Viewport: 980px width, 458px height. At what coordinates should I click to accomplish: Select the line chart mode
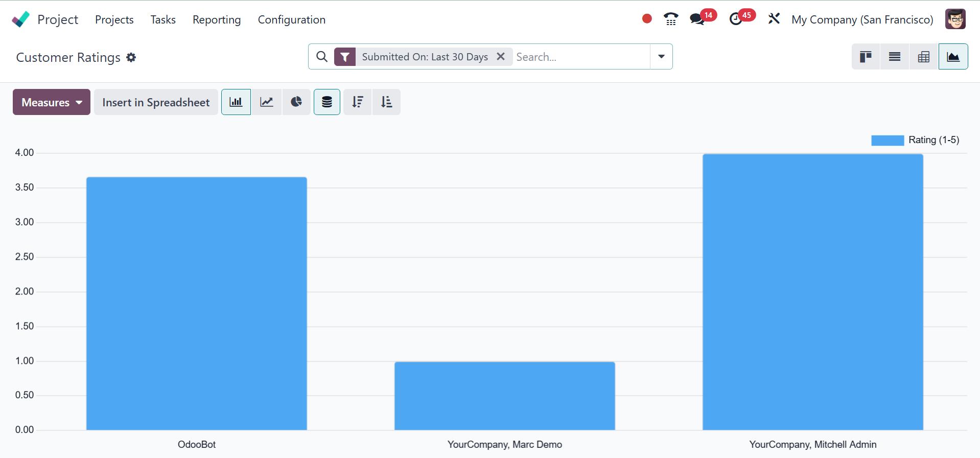pos(267,102)
